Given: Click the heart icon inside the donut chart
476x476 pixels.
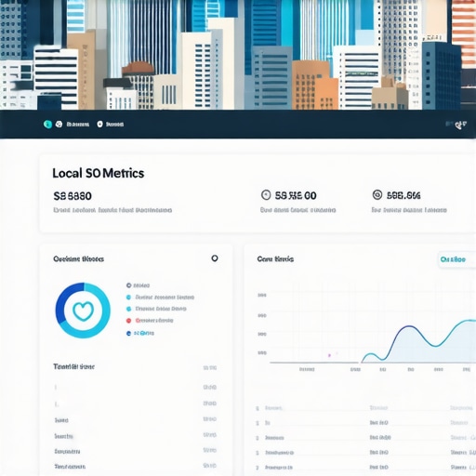Looking at the screenshot, I should (x=83, y=311).
